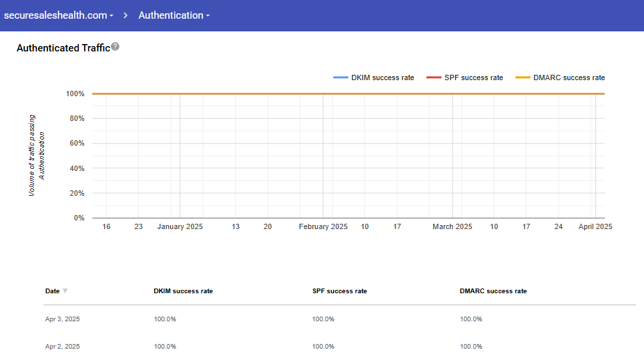The width and height of the screenshot is (644, 356).
Task: Sort by the DMARC success rate column header
Action: [x=493, y=291]
